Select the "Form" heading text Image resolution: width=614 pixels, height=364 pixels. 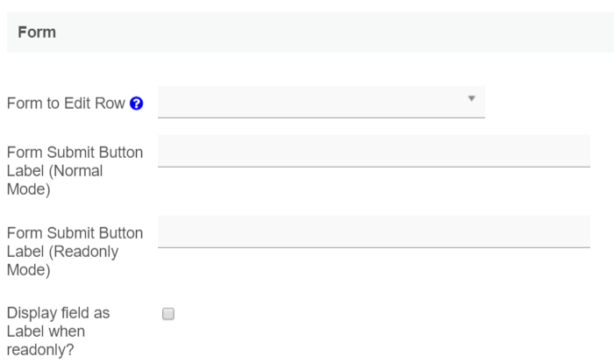click(x=37, y=32)
